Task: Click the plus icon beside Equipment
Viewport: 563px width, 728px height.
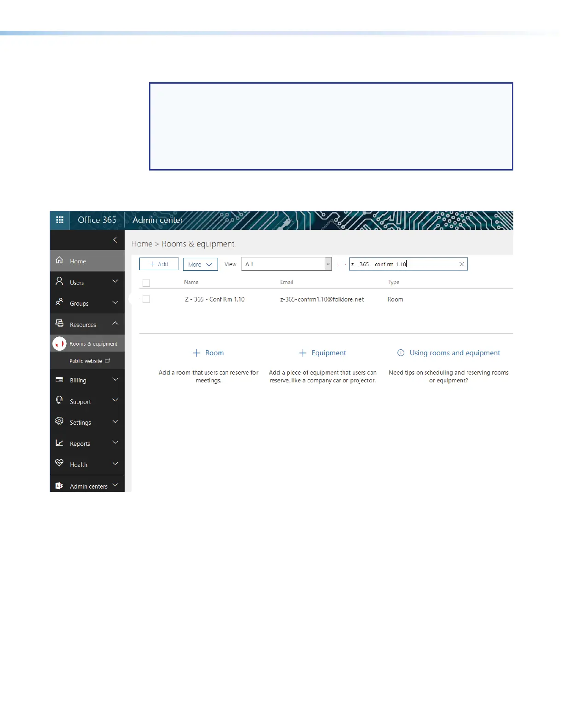Action: (x=303, y=353)
